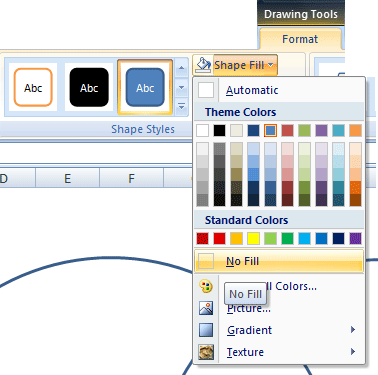Screen dimensions: 378x375
Task: Expand the Gradient submenu arrow
Action: tap(353, 330)
